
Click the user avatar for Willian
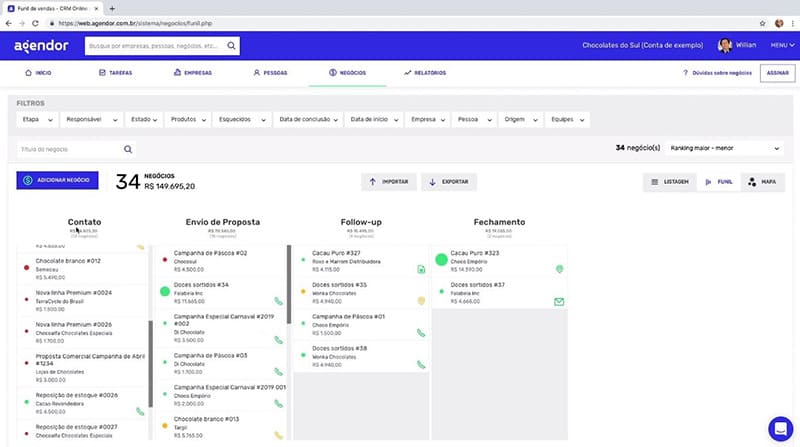[x=725, y=46]
